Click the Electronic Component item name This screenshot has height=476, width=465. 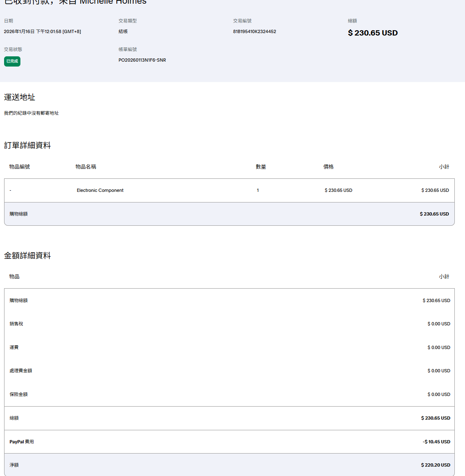pyautogui.click(x=100, y=190)
